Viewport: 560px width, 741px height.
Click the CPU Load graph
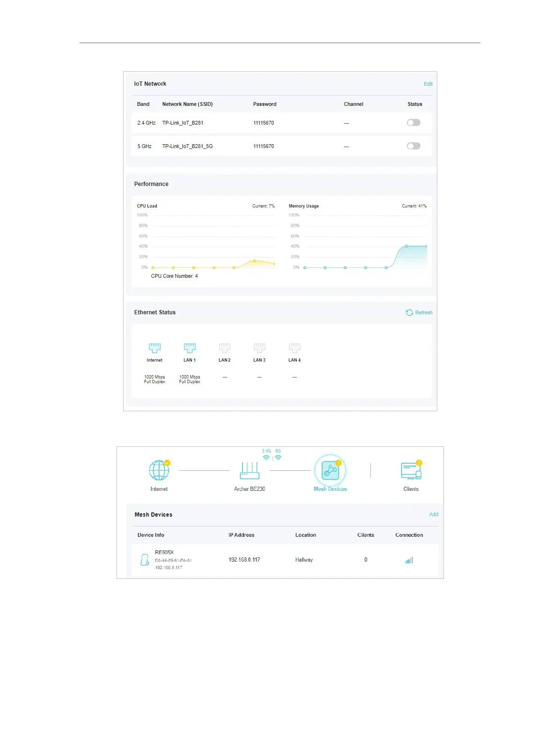point(206,241)
